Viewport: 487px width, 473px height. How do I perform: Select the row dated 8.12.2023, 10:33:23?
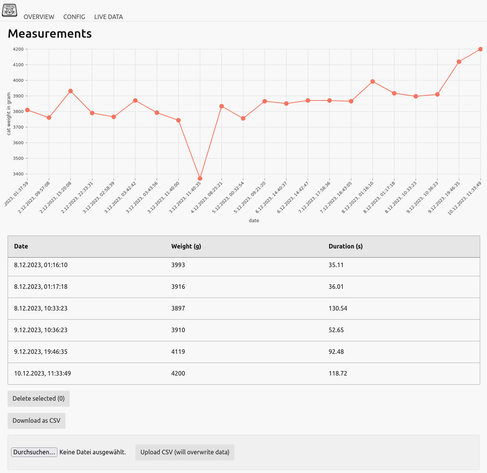click(244, 308)
